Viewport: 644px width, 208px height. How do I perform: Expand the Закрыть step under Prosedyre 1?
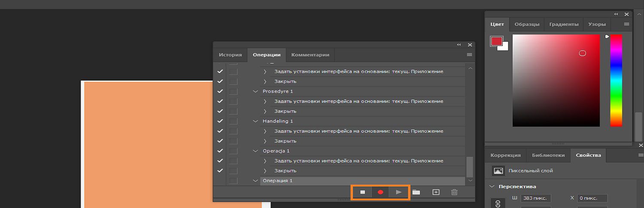(x=265, y=111)
